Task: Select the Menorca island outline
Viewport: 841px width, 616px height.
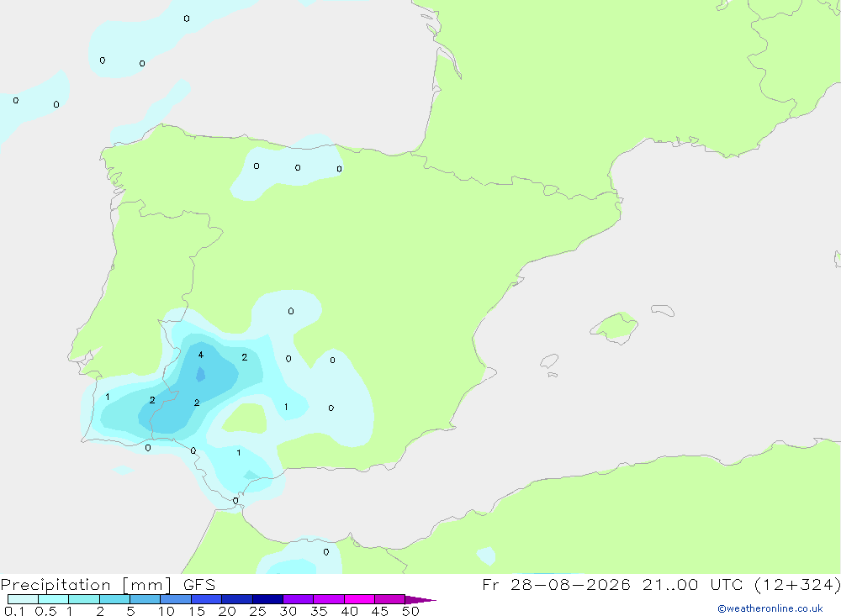Action: click(663, 310)
